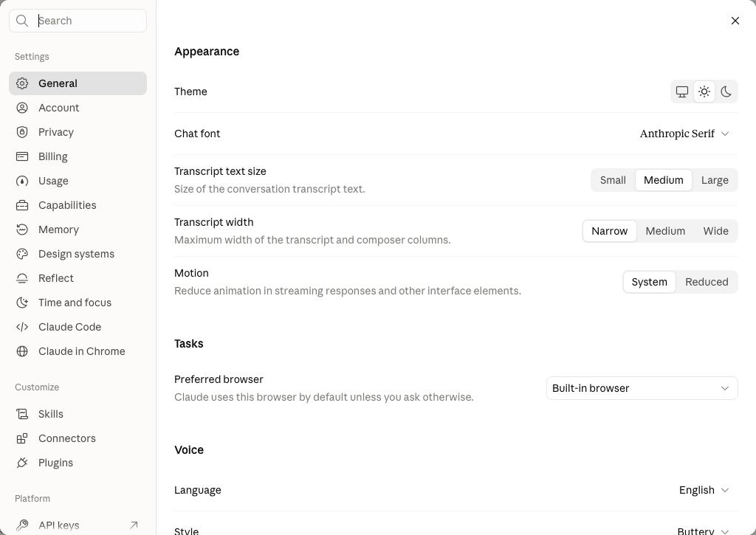Set transcript width to Narrow
The width and height of the screenshot is (756, 535).
(609, 232)
